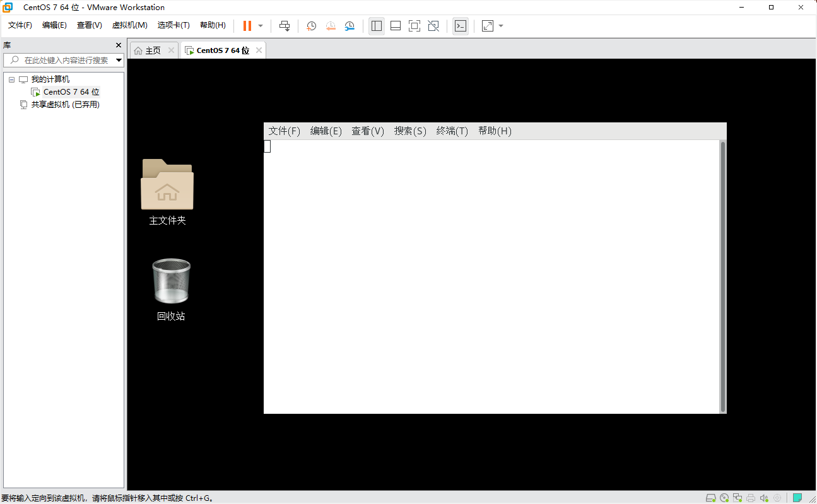
Task: Open the terminal 文件(F) menu
Action: (285, 131)
